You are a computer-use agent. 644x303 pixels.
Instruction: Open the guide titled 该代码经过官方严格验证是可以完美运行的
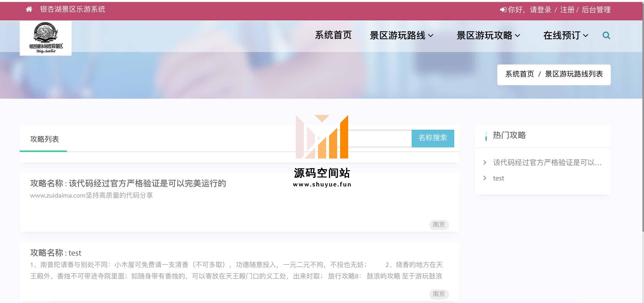pyautogui.click(x=147, y=183)
